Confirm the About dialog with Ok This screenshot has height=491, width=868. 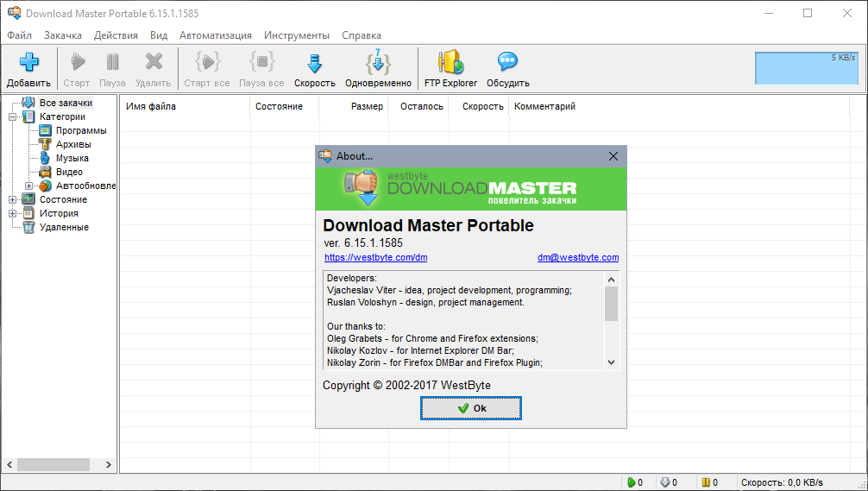[470, 408]
